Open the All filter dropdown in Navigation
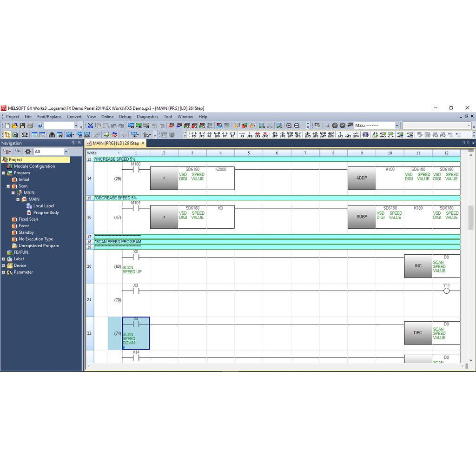 66,152
